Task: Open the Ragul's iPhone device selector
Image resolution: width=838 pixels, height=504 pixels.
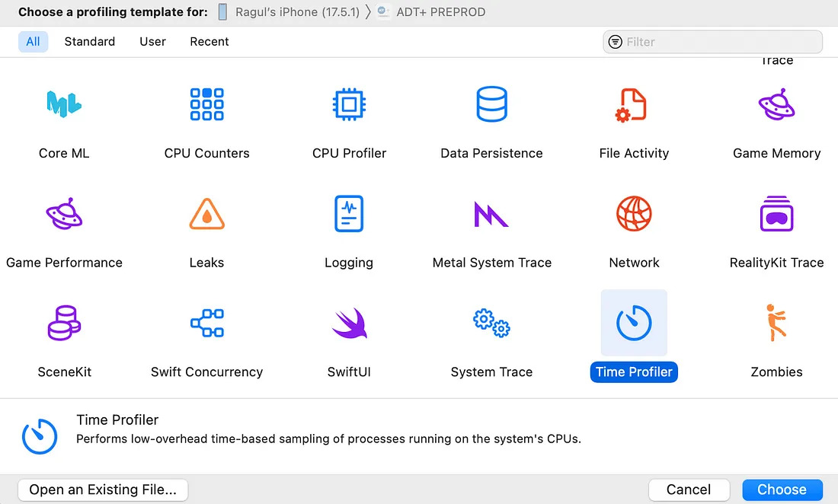Action: [x=289, y=11]
